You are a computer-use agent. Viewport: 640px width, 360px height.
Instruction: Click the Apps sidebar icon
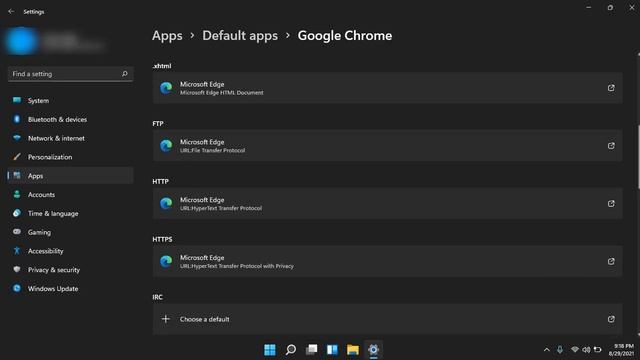pos(17,176)
